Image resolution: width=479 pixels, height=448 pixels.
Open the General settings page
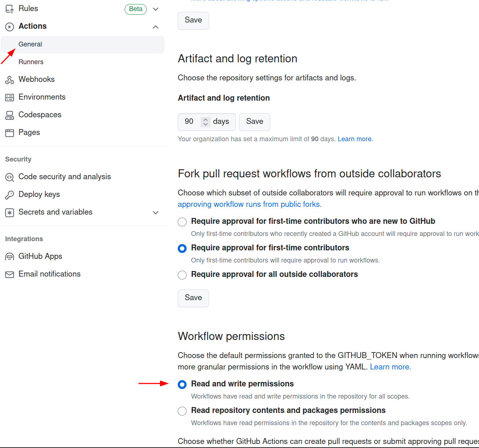click(30, 44)
